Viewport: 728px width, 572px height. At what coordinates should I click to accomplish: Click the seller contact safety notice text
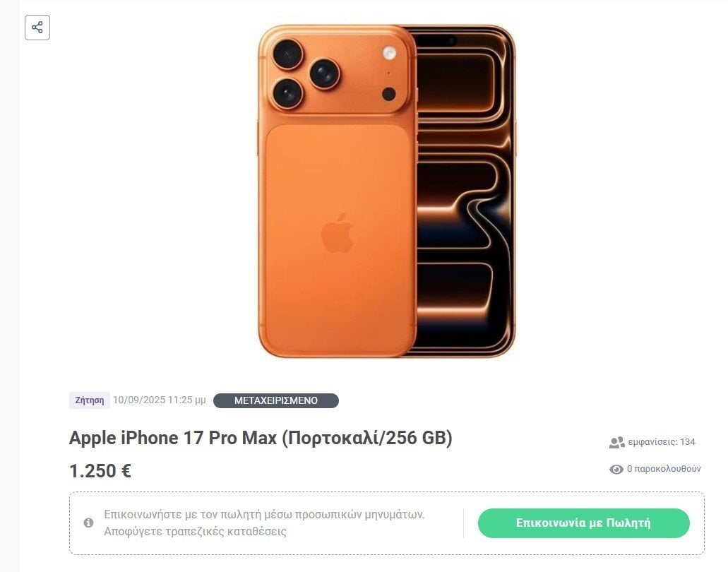264,523
